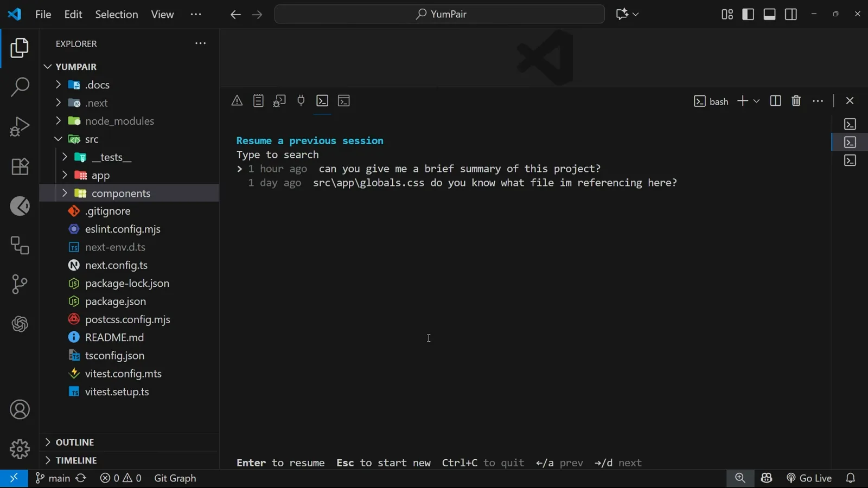
Task: Open the new terminal profile dropdown chevron
Action: 756,101
